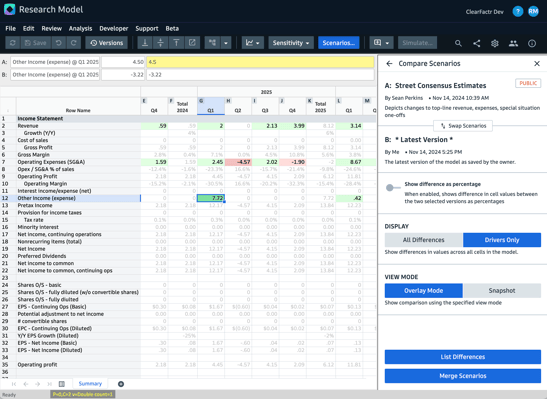
Task: Open the Developer menu
Action: 114,29
